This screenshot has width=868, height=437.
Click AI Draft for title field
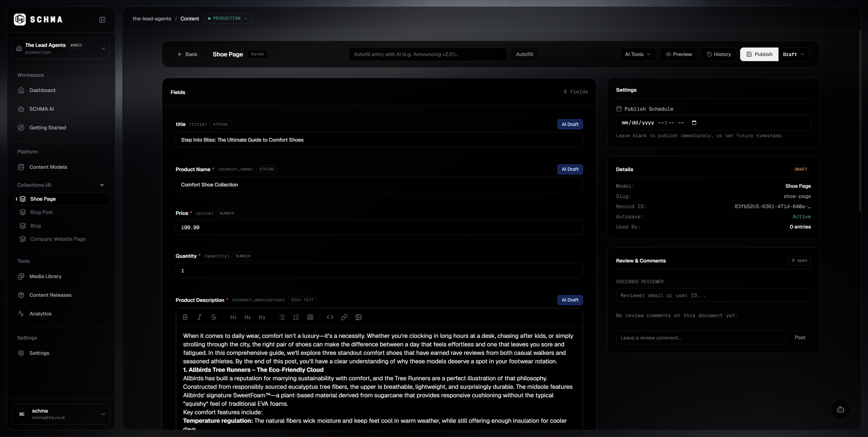(x=570, y=124)
